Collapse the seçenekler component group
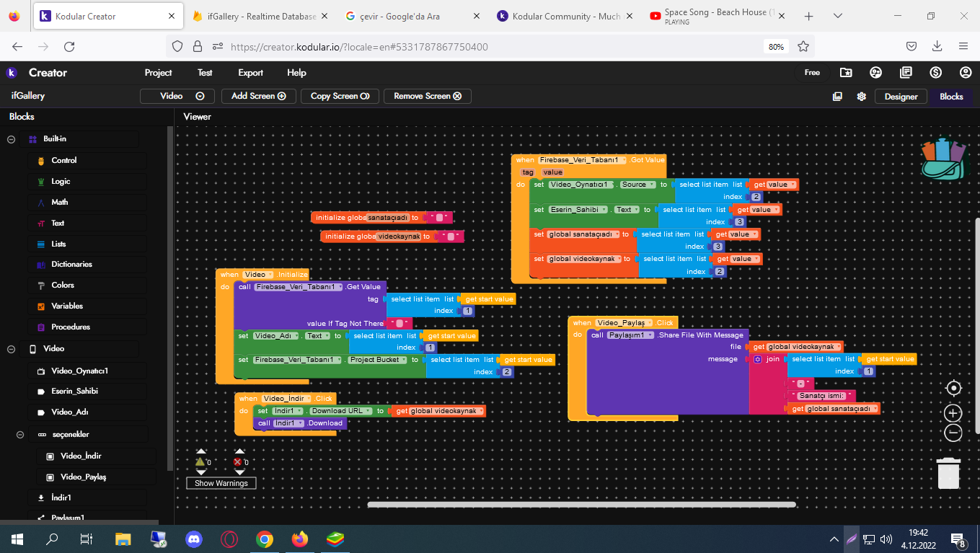Viewport: 980px width, 553px height. (x=21, y=435)
